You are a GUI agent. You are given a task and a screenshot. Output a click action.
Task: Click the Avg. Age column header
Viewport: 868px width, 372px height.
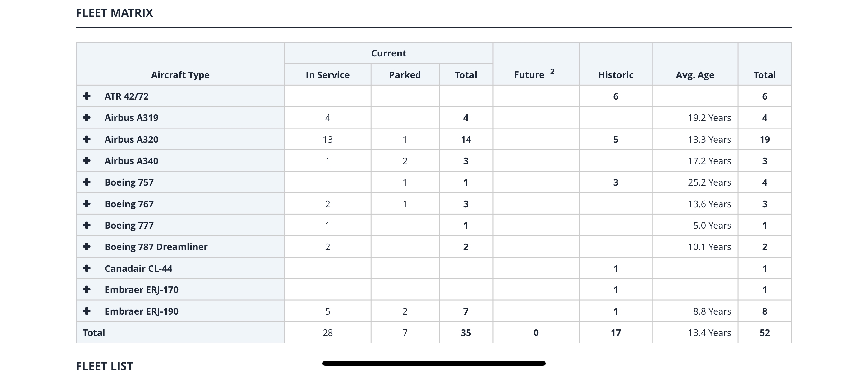point(695,75)
